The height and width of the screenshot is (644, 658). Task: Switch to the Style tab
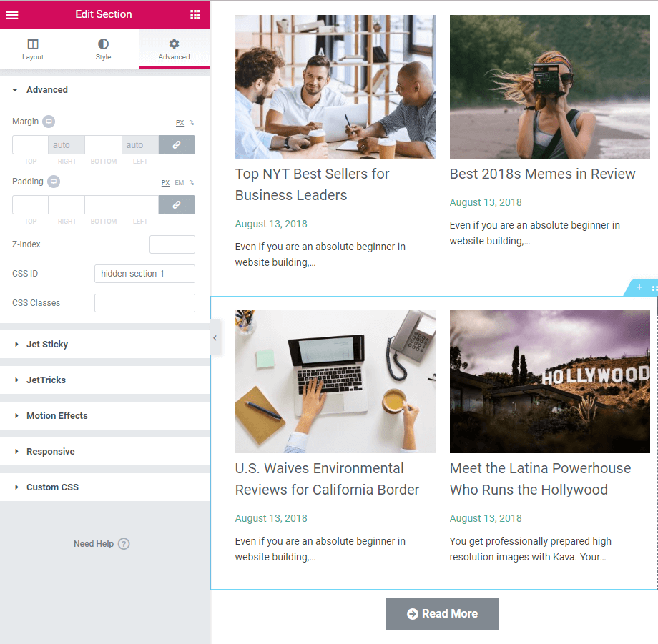pos(103,49)
